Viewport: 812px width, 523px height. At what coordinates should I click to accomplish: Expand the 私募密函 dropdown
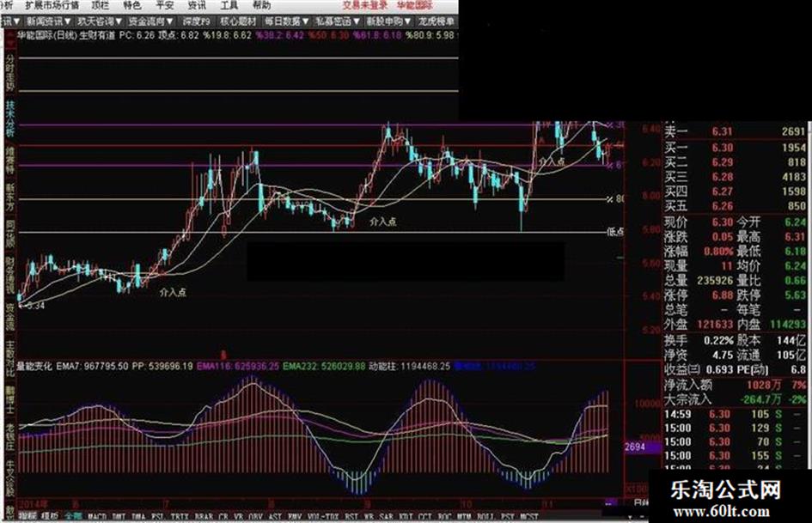[x=337, y=21]
